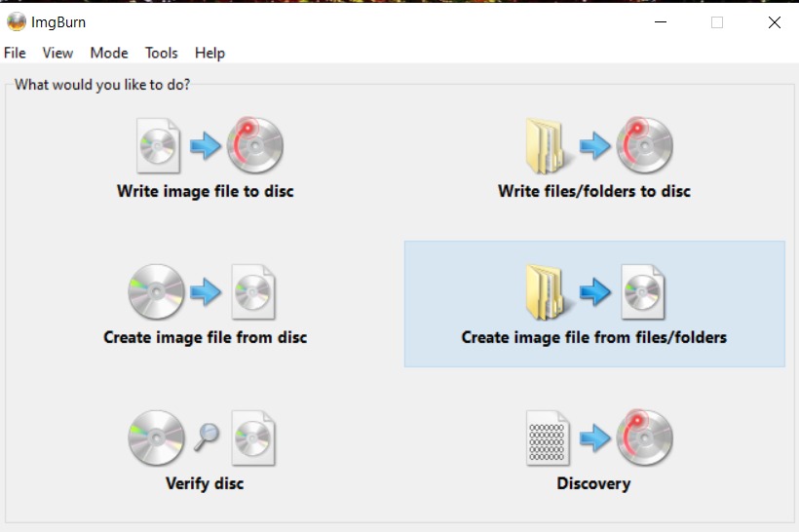This screenshot has height=532, width=799.
Task: Click the Write image file to disc icon
Action: [209, 146]
